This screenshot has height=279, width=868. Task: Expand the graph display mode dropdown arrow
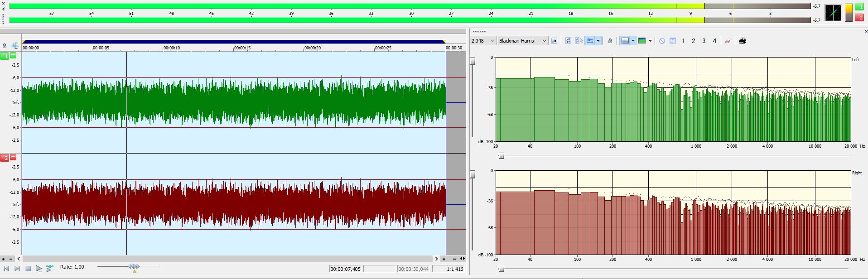coord(633,41)
